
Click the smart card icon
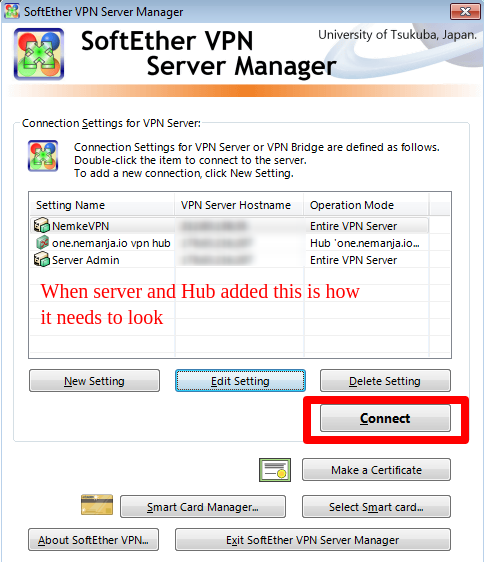(97, 505)
